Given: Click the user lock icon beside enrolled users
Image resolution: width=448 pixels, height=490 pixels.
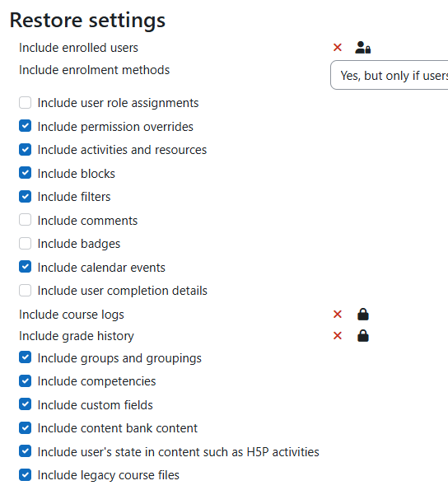Looking at the screenshot, I should [x=362, y=48].
